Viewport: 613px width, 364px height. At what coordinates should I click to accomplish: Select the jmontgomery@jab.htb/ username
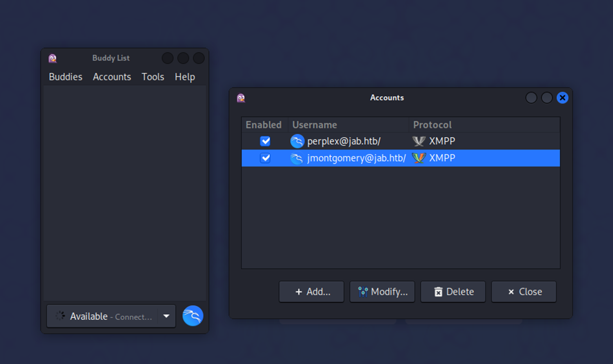[x=356, y=158]
